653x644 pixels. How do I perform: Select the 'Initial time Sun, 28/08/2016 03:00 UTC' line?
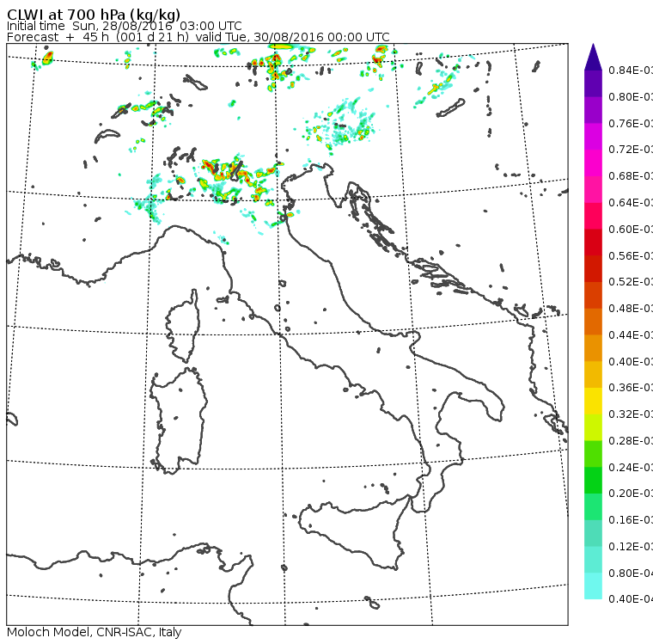point(124,26)
